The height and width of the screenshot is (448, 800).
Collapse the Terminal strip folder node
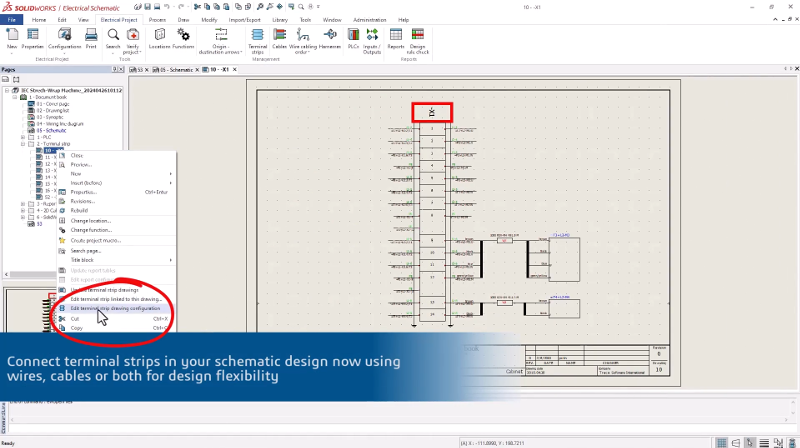pyautogui.click(x=23, y=143)
